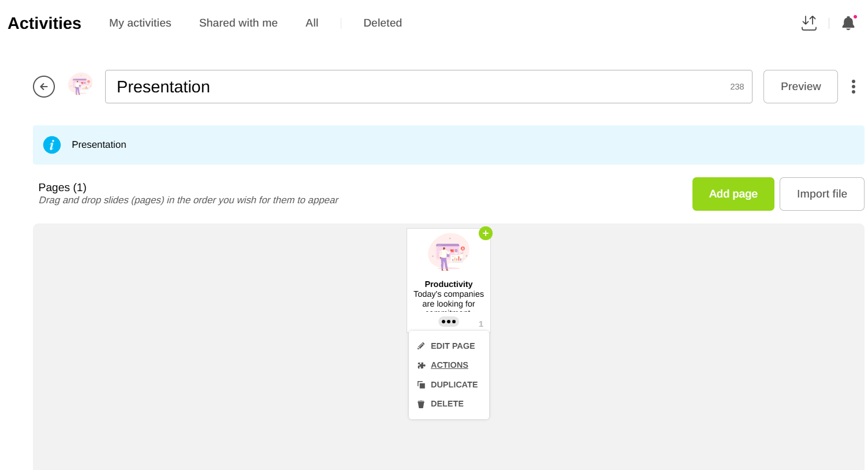The height and width of the screenshot is (470, 868).
Task: Click the Import file button
Action: tap(821, 194)
